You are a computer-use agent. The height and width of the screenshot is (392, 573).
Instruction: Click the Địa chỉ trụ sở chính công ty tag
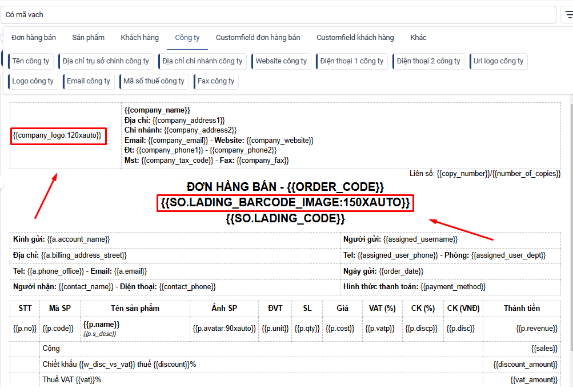pyautogui.click(x=106, y=61)
